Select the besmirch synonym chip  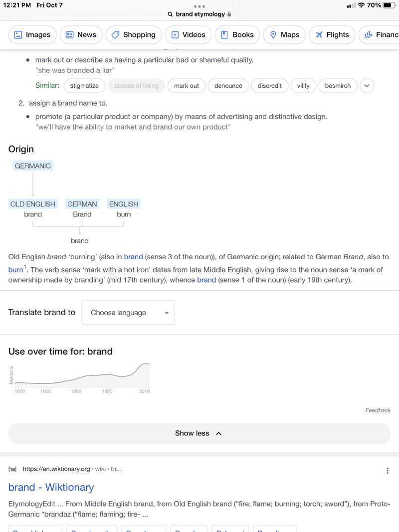[338, 86]
